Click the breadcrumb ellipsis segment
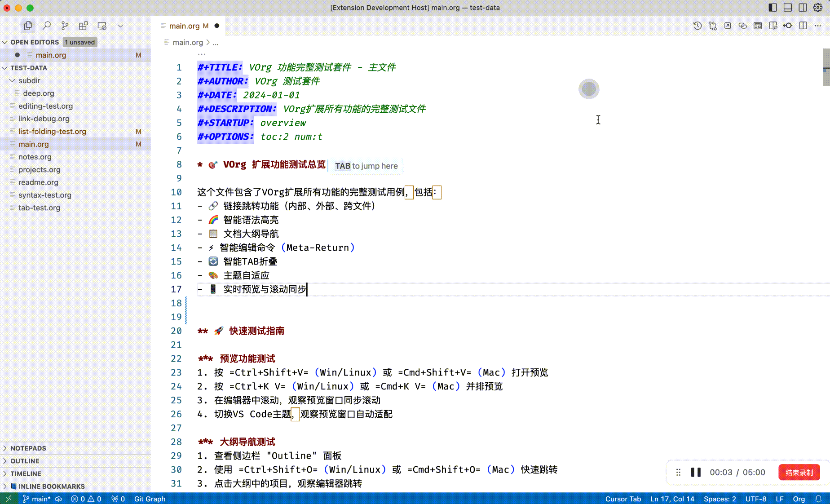This screenshot has width=830, height=504. 216,42
